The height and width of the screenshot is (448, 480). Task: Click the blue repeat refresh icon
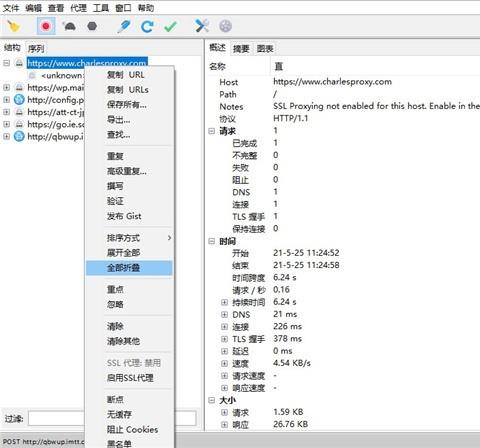[147, 26]
